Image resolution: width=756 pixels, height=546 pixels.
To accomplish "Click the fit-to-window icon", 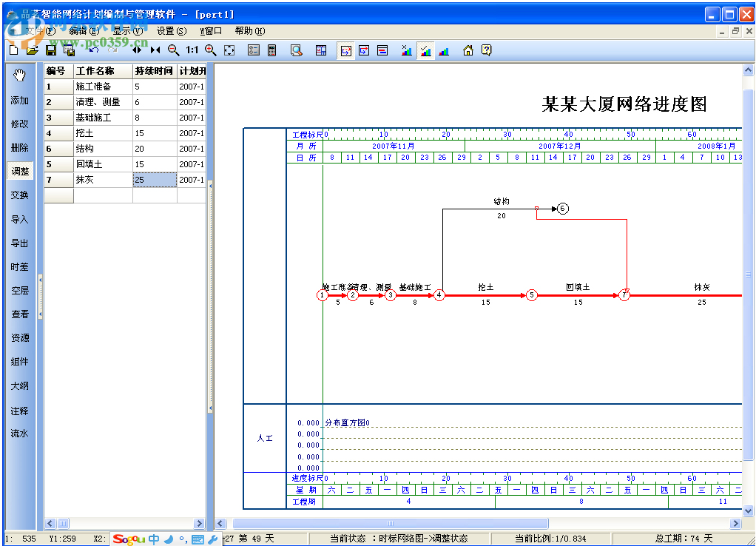I will 229,50.
